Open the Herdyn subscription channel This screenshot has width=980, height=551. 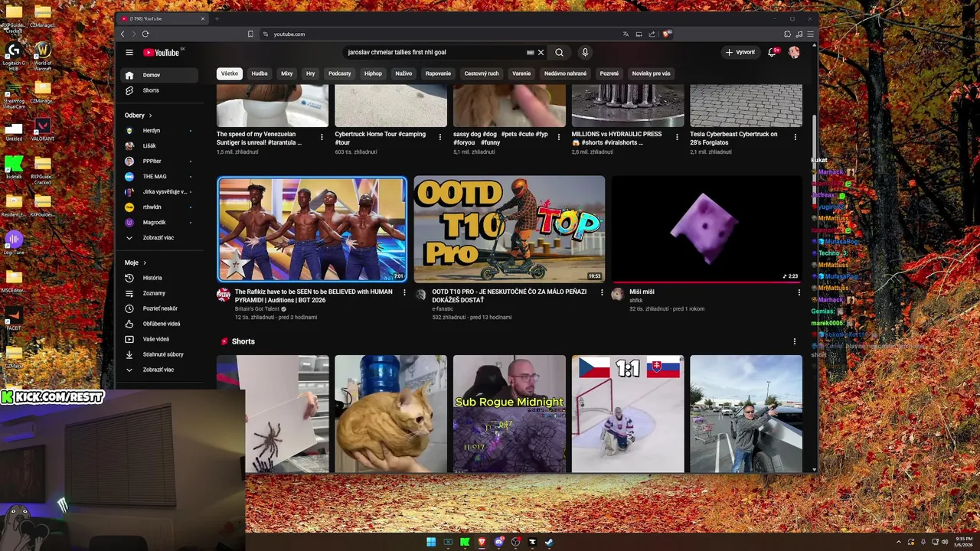coord(159,131)
